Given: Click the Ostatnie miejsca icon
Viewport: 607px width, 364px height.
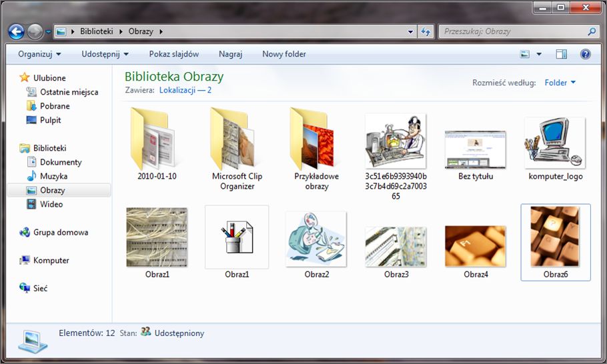Looking at the screenshot, I should [x=31, y=92].
